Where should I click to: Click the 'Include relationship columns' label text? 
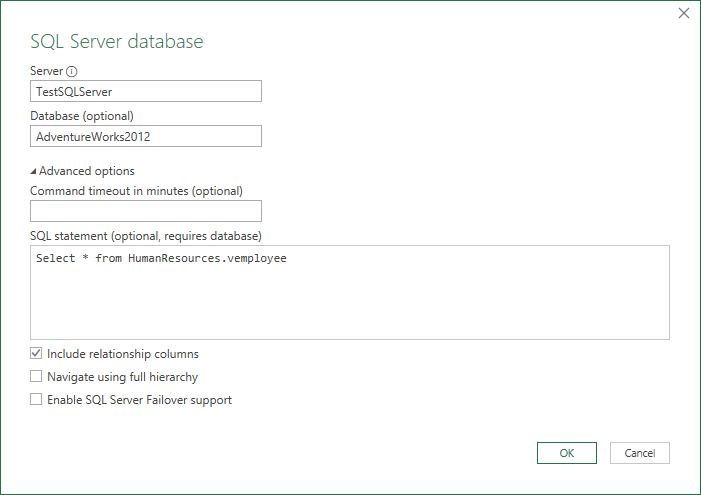click(x=123, y=354)
